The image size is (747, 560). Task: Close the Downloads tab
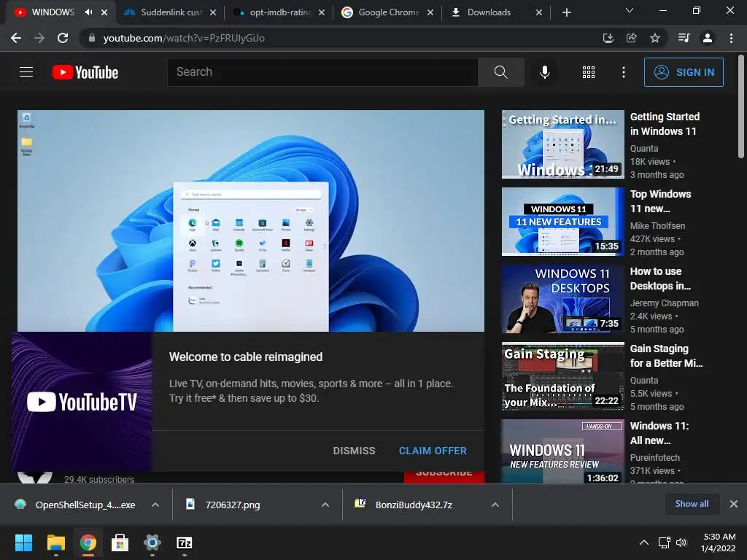coord(539,12)
